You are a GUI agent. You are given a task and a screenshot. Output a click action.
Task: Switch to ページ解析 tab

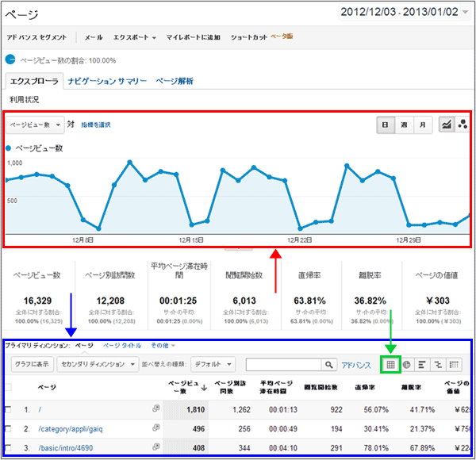click(x=175, y=81)
